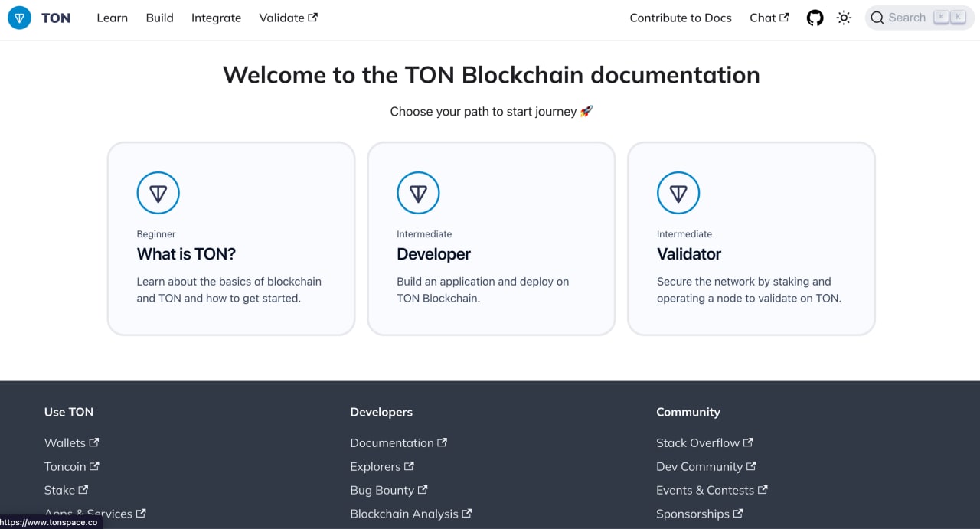This screenshot has width=980, height=529.
Task: Click external-link icon beside Documentation
Action: pyautogui.click(x=443, y=442)
